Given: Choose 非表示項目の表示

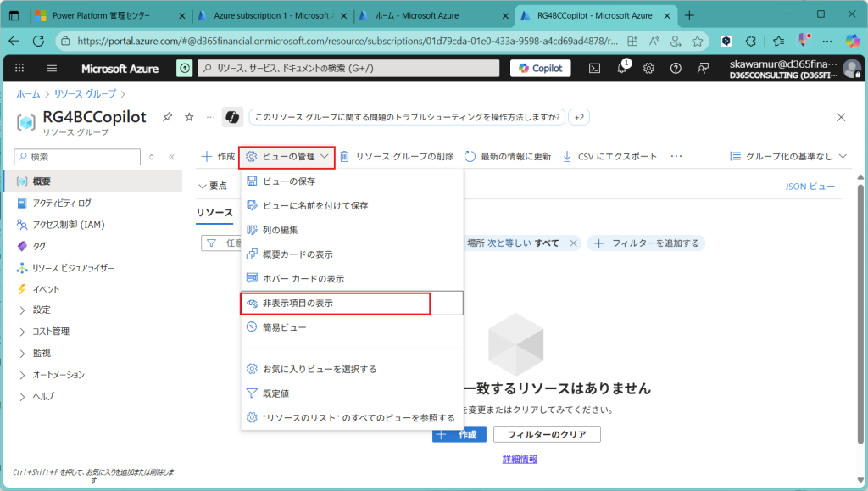Looking at the screenshot, I should (x=352, y=303).
